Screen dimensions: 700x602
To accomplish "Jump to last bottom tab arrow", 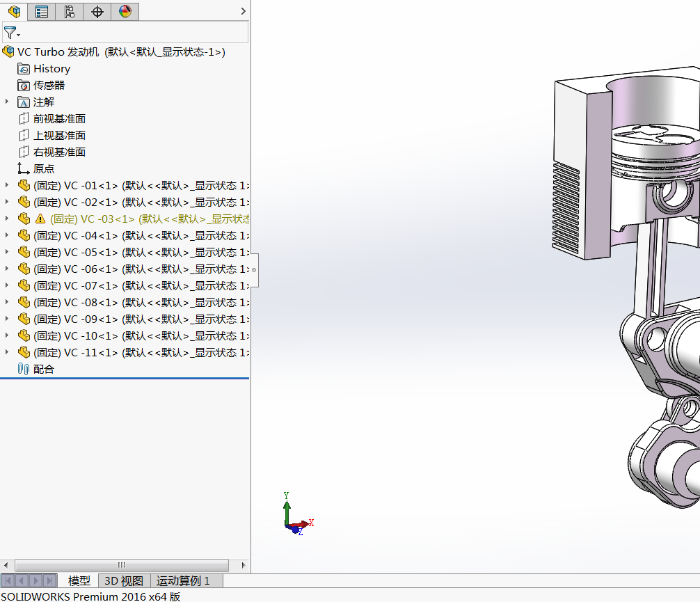I will [50, 580].
